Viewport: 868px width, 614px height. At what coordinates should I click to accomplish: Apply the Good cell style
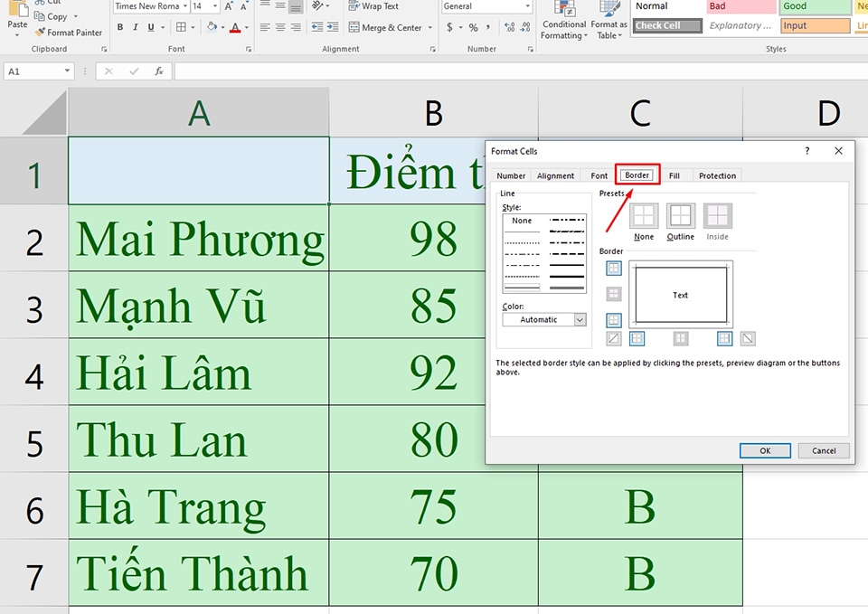[816, 6]
